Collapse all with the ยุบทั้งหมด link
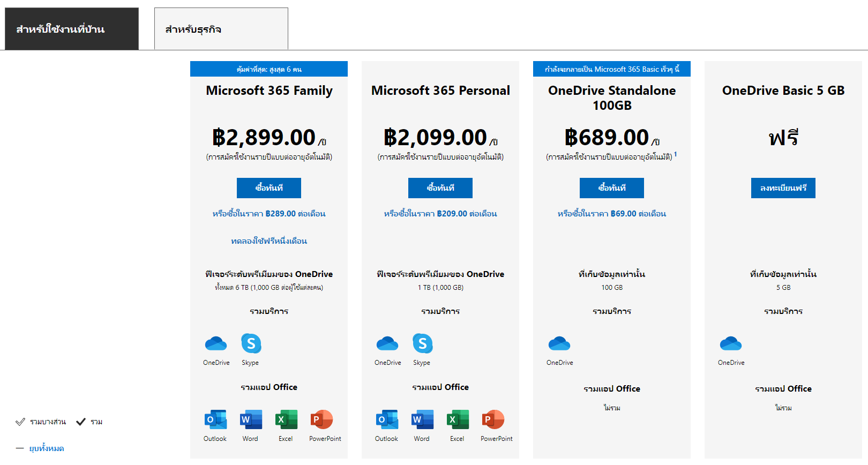 point(47,448)
